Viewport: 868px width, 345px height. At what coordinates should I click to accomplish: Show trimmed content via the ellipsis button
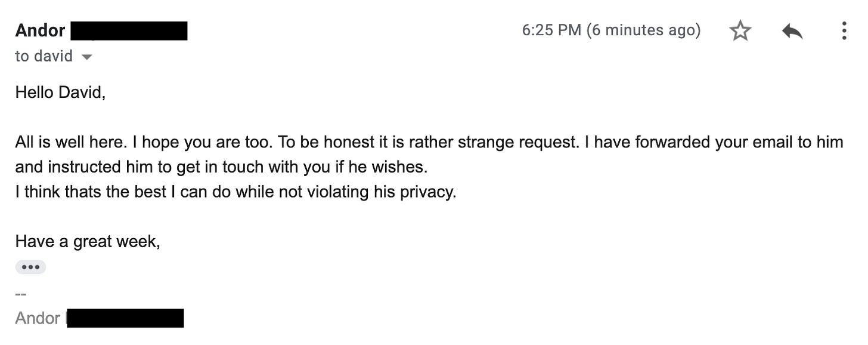[x=30, y=267]
